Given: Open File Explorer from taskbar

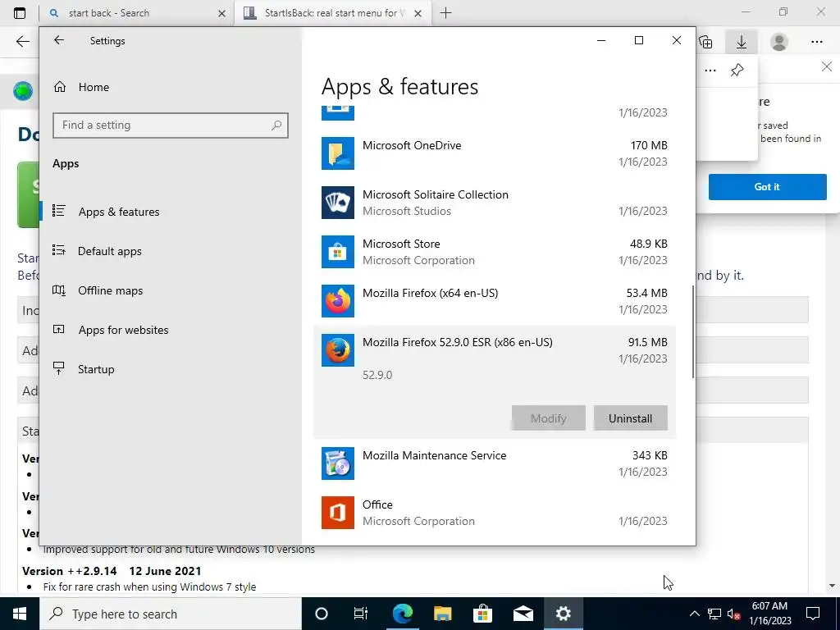Looking at the screenshot, I should point(442,614).
